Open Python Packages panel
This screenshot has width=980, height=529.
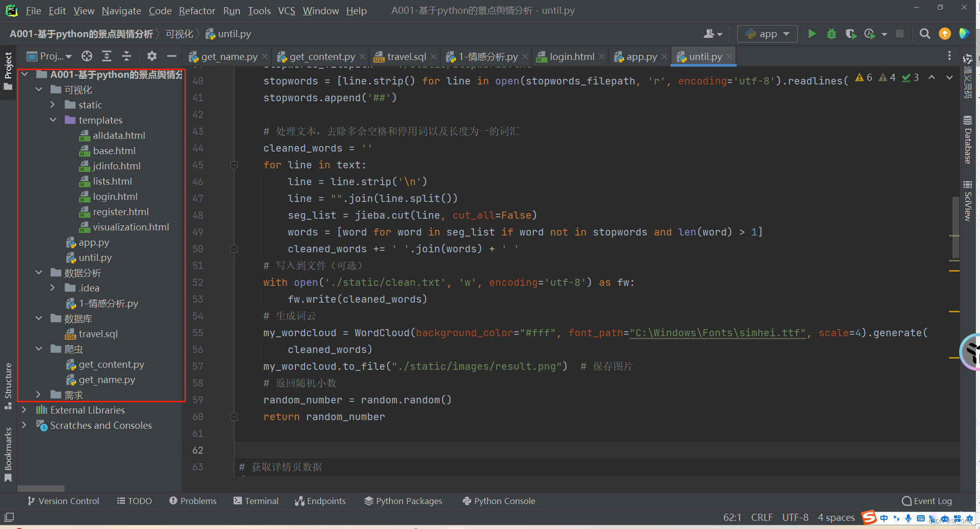pos(404,501)
